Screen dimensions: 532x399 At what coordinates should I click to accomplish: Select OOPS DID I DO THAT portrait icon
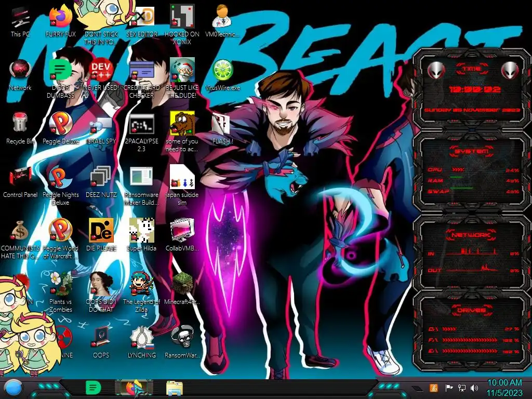coord(101,292)
